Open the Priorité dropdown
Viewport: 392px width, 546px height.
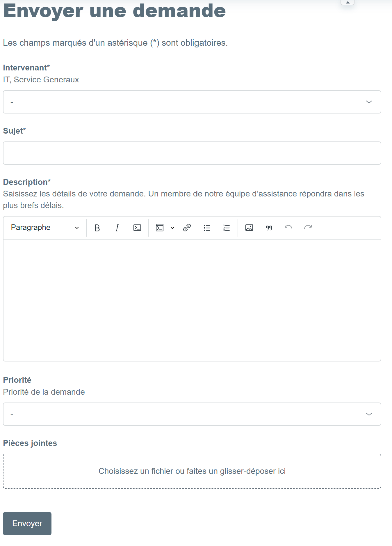coord(192,414)
